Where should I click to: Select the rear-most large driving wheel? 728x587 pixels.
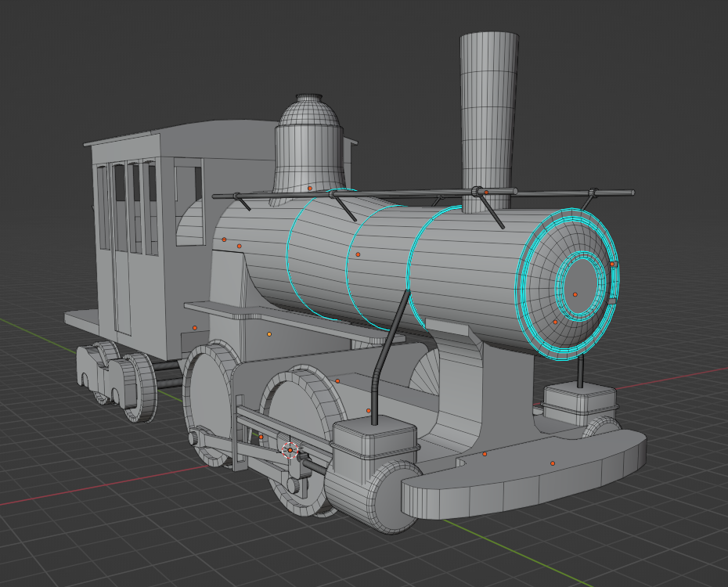tap(209, 402)
